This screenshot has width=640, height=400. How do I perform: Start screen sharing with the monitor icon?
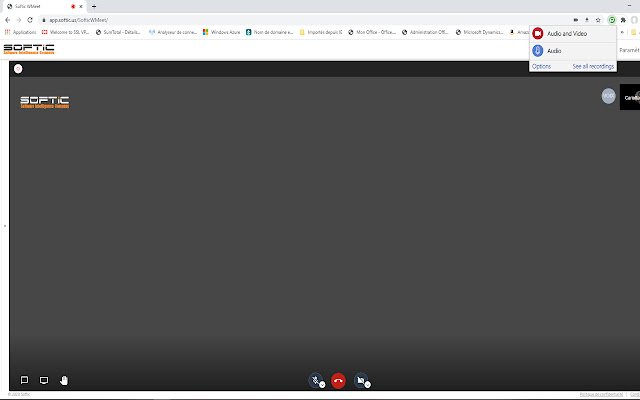click(x=44, y=380)
